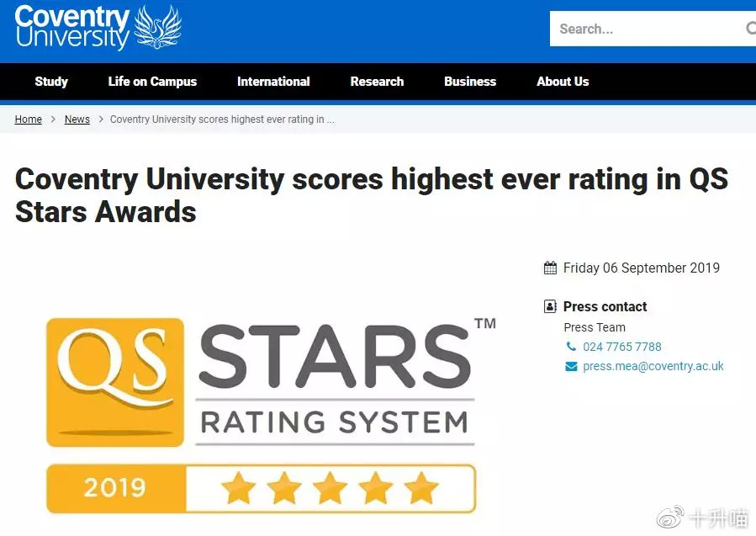
Task: Click the press contact person icon
Action: pos(550,306)
